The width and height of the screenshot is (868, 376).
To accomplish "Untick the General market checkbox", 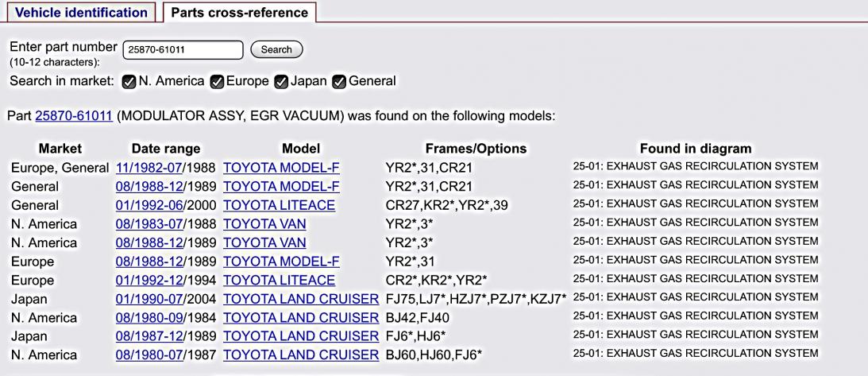I will tap(339, 81).
